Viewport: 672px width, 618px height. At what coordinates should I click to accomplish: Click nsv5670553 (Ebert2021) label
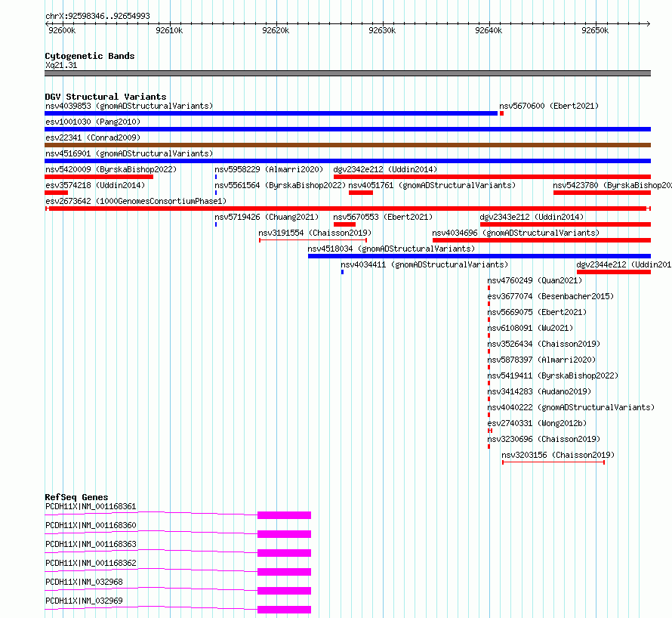click(x=383, y=217)
